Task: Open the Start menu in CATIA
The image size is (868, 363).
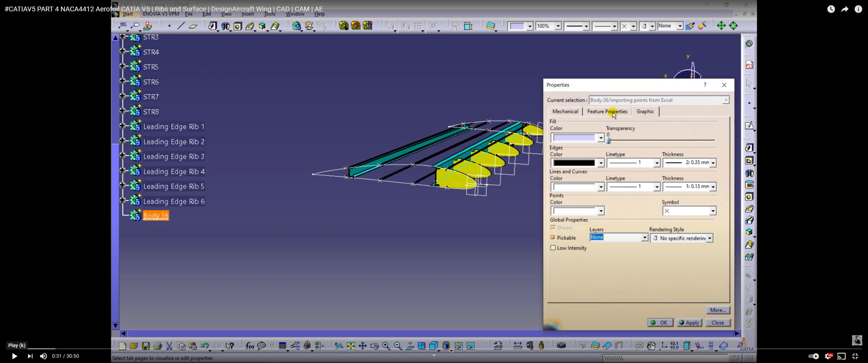Action: point(128,14)
